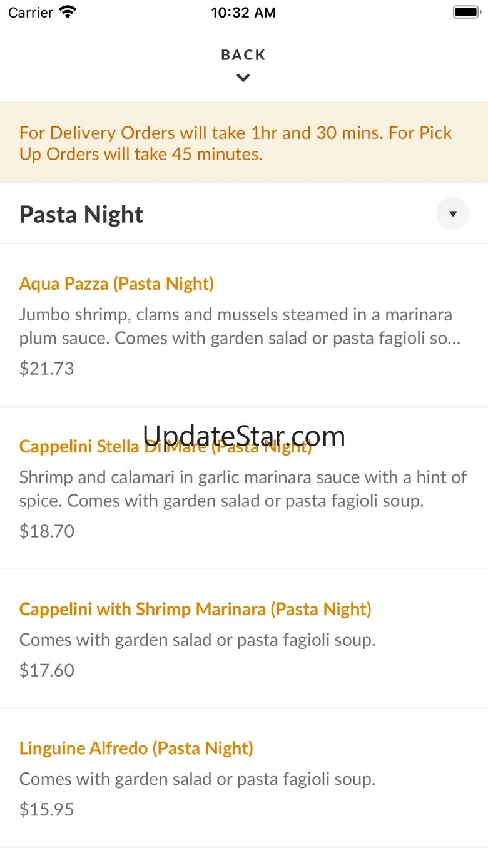Tap the BACK label at top
This screenshot has width=488, height=868.
click(243, 55)
